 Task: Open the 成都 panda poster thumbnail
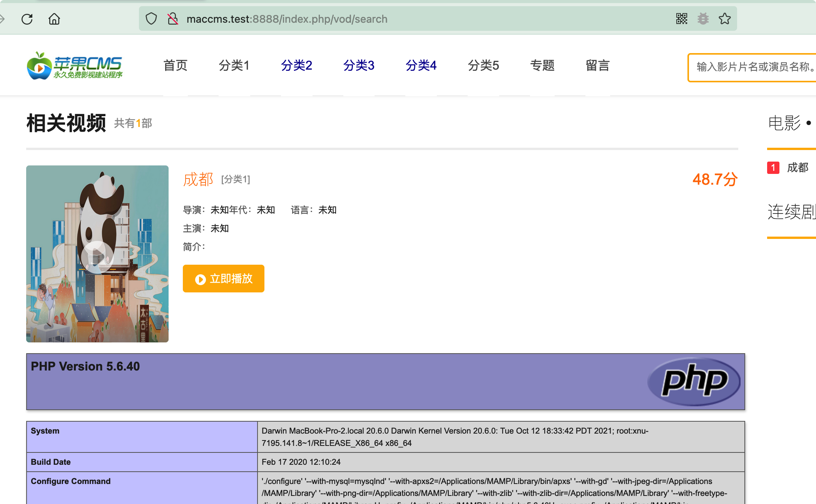97,254
